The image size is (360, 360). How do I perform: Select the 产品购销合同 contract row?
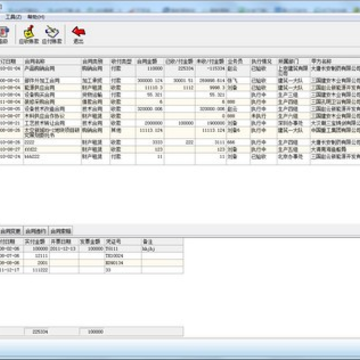point(180,71)
